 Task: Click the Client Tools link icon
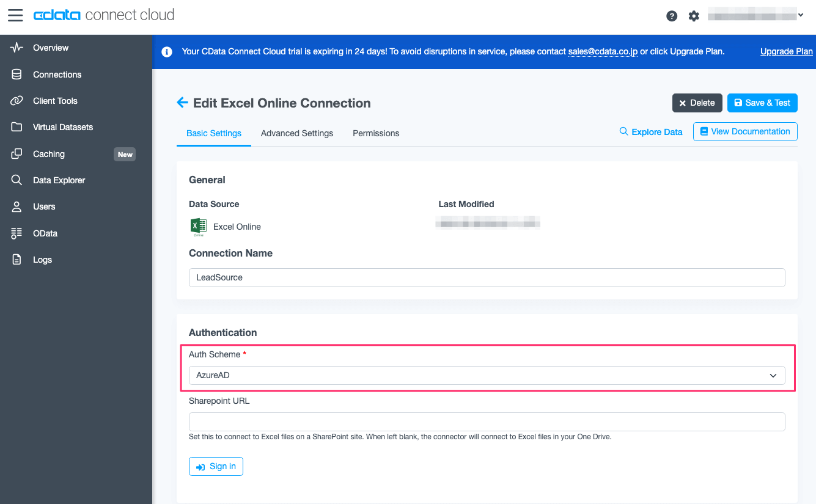click(17, 101)
